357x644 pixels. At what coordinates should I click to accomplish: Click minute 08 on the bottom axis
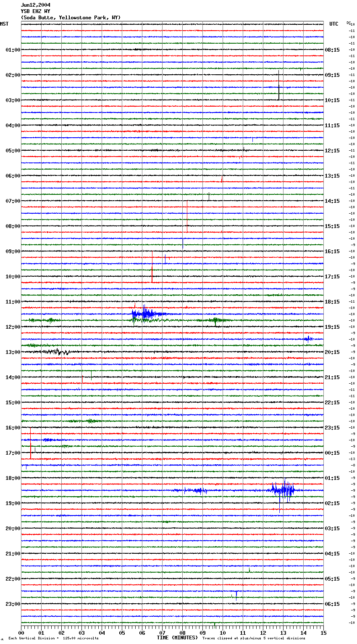pos(182,633)
